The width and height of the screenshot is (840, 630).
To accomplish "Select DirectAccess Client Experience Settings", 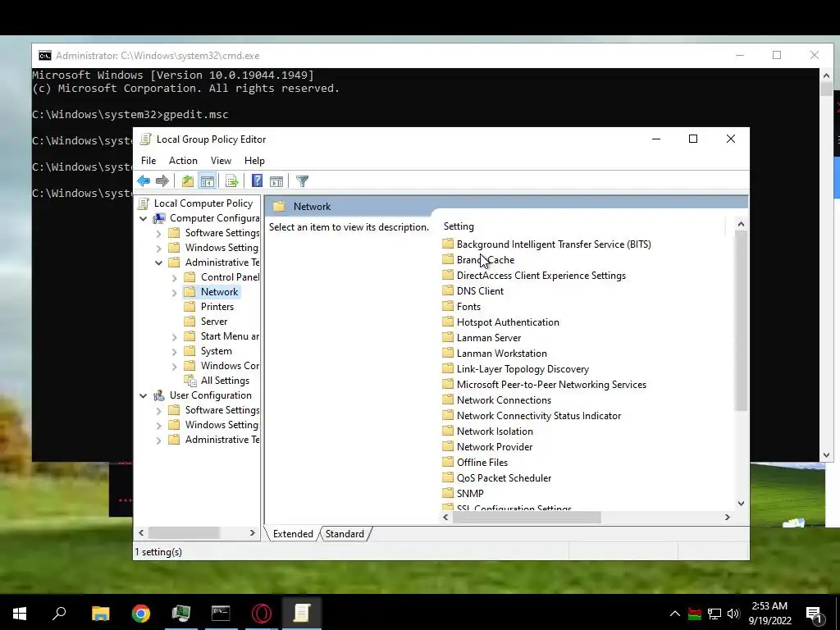I will tap(541, 276).
